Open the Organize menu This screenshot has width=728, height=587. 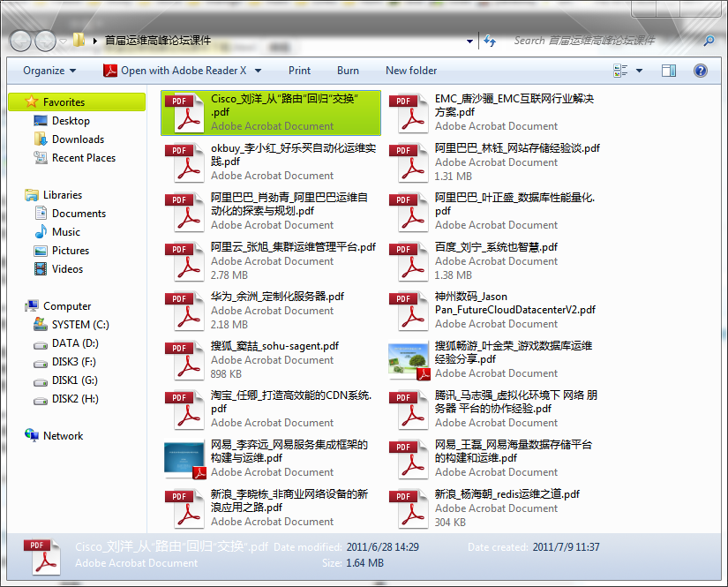[49, 71]
